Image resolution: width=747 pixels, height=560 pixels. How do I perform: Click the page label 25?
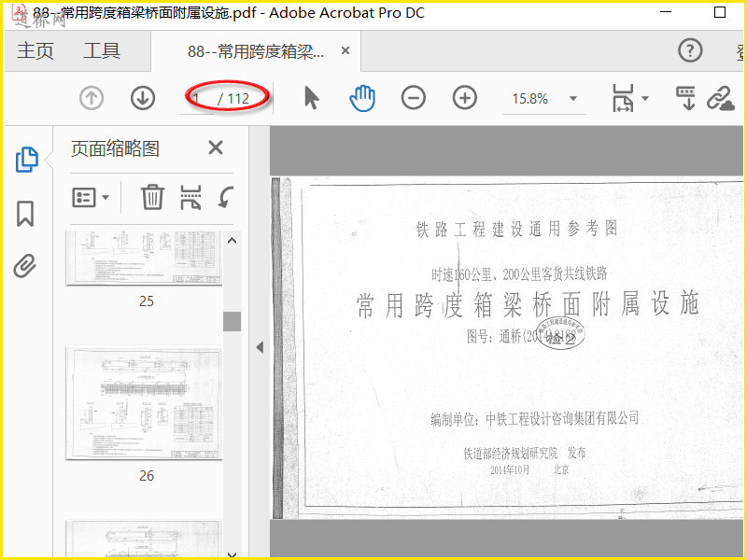point(147,301)
